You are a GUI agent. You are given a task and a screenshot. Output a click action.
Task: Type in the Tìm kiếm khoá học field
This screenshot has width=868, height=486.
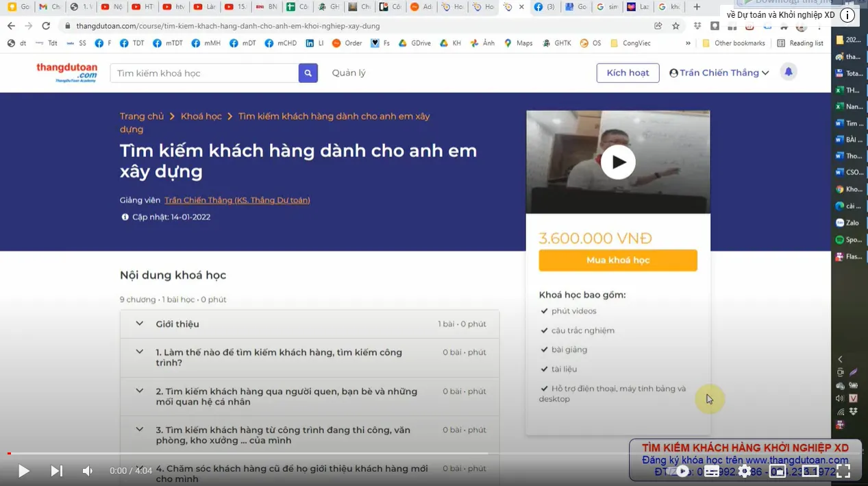point(204,73)
